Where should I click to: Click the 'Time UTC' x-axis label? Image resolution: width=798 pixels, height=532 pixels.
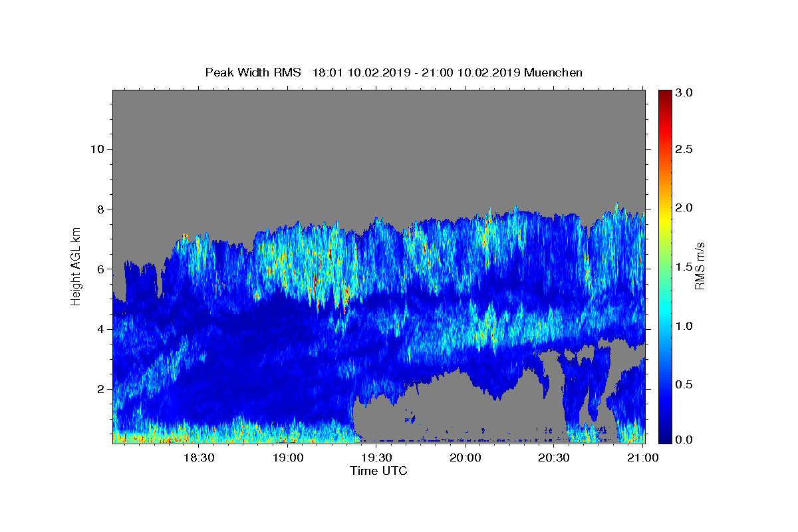pos(378,471)
